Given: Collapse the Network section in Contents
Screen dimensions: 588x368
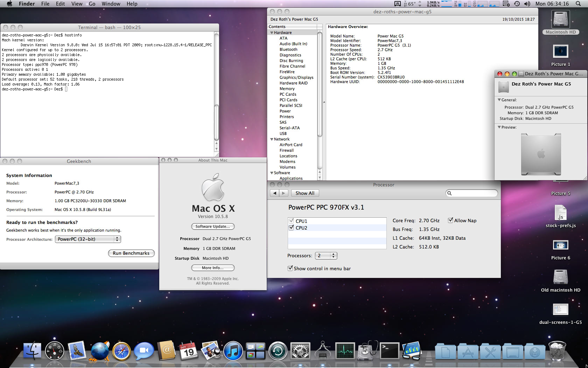Looking at the screenshot, I should 272,139.
